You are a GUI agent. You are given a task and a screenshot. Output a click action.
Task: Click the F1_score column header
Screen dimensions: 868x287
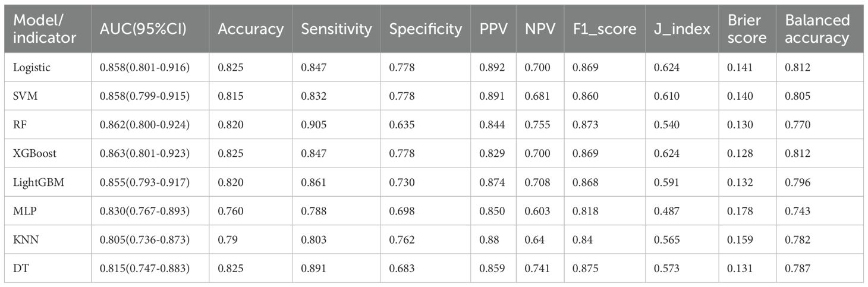coord(605,29)
